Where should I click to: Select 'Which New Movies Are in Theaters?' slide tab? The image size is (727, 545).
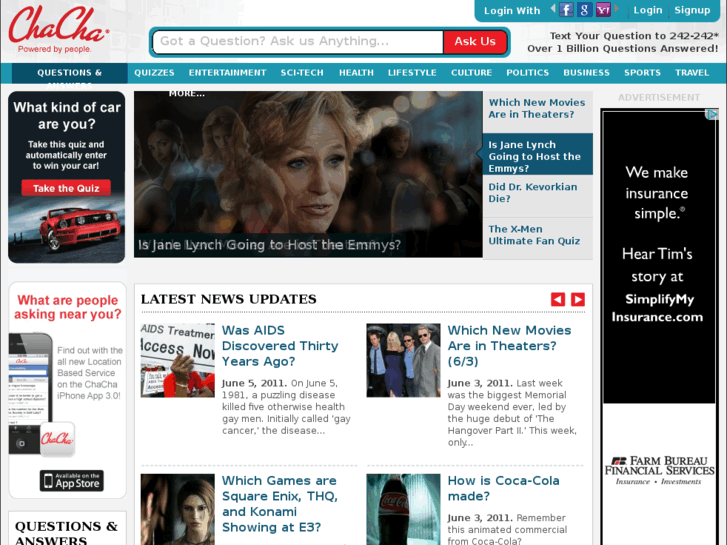pyautogui.click(x=538, y=112)
